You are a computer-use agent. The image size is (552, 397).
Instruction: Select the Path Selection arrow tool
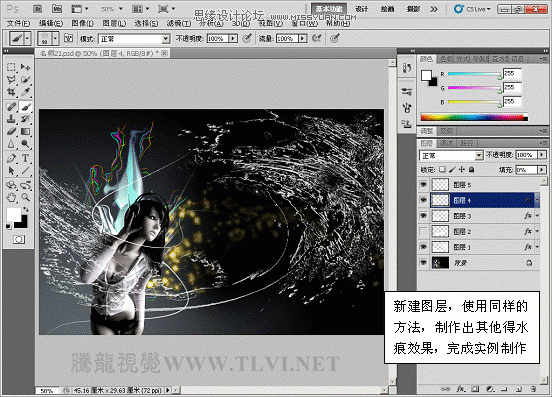(11, 171)
